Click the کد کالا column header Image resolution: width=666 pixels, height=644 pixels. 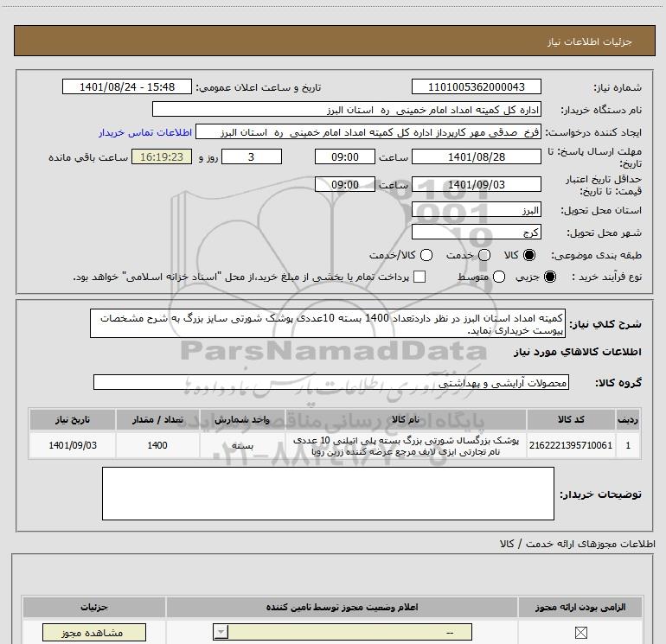571,419
